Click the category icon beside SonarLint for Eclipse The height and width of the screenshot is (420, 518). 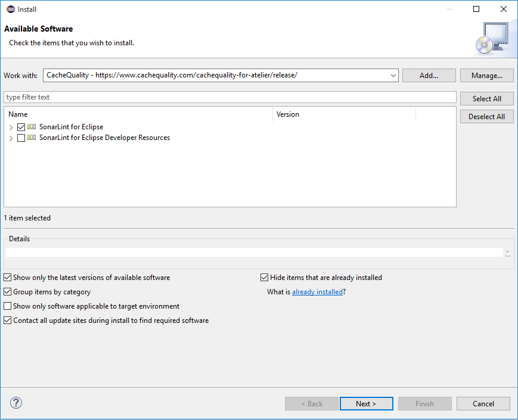[32, 127]
